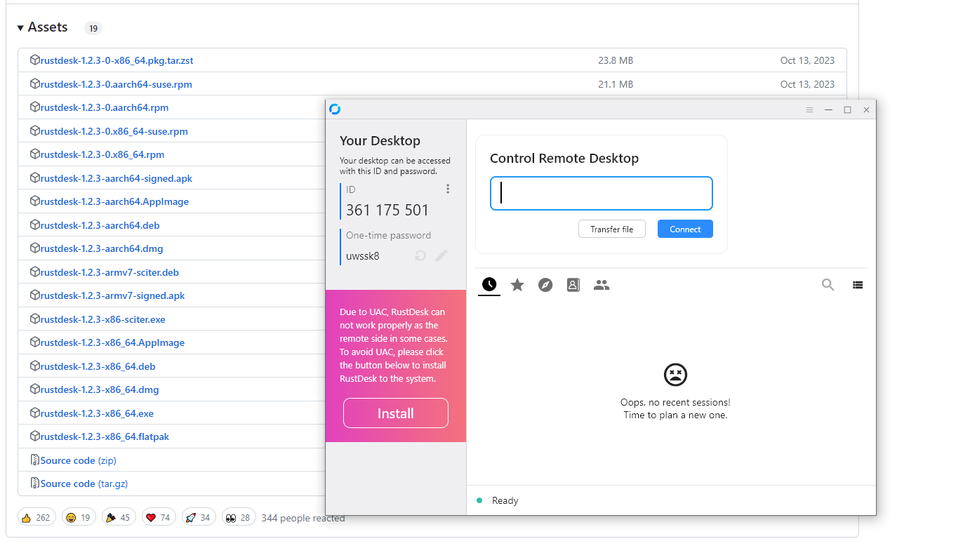Show the Group people tab
The height and width of the screenshot is (560, 970).
pos(602,284)
